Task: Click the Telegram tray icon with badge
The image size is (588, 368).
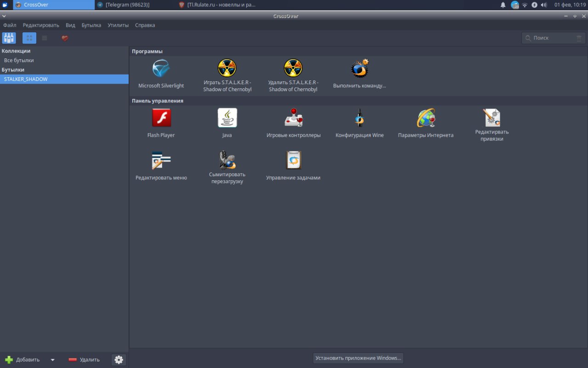Action: (515, 5)
